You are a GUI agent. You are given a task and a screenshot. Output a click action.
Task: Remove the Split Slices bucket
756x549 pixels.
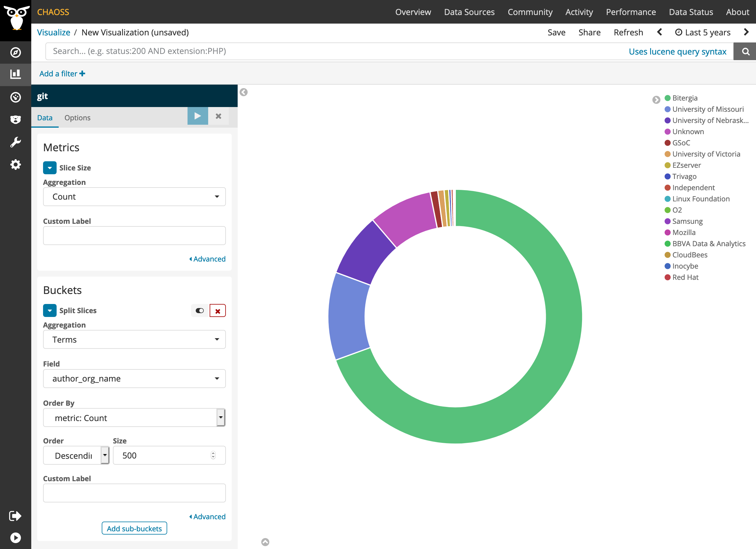(218, 311)
